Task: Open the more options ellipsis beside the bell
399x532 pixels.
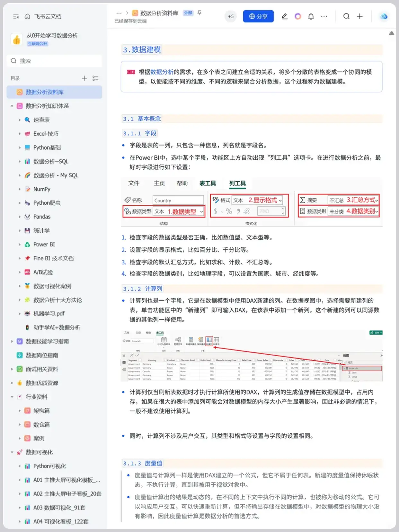Action: pyautogui.click(x=324, y=16)
